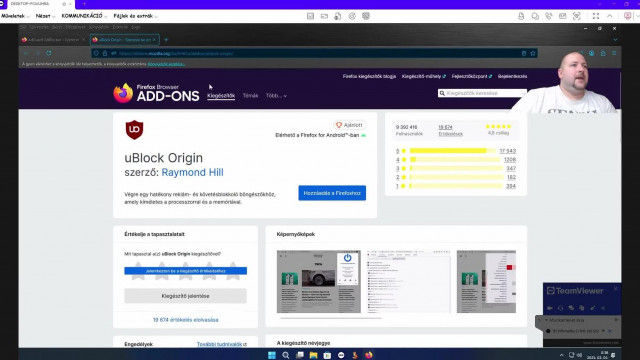
Task: Click the Bejelentkezés link
Action: click(x=512, y=76)
